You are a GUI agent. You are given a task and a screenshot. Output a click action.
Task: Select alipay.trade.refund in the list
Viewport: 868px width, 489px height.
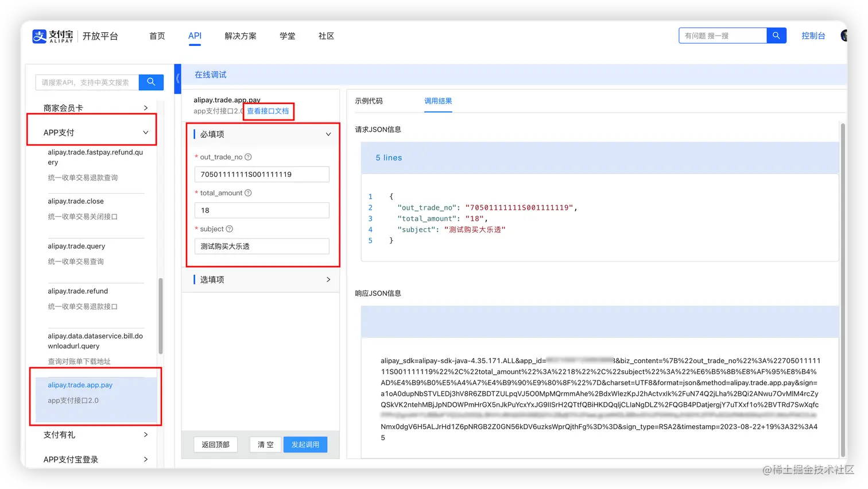(x=78, y=291)
